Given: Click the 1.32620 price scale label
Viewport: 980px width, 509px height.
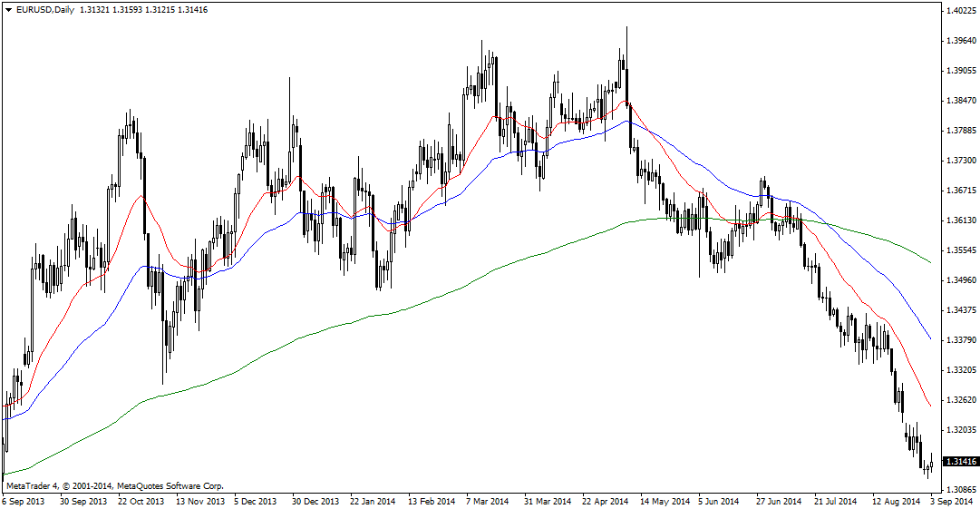Looking at the screenshot, I should (x=961, y=399).
